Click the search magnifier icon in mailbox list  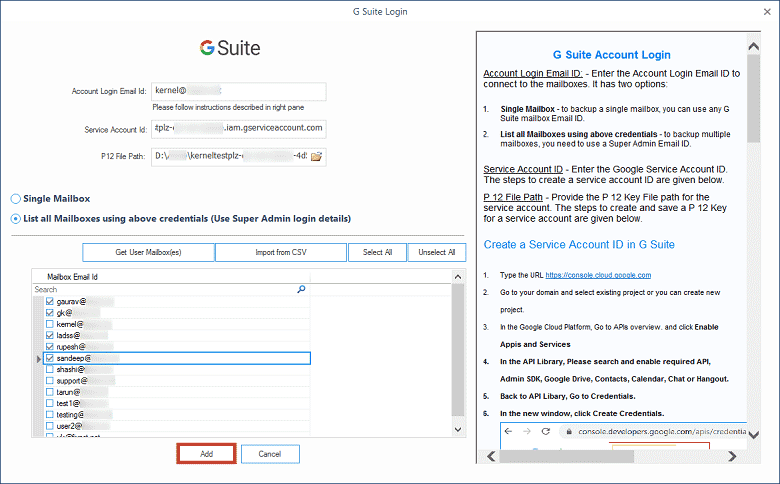pos(301,289)
